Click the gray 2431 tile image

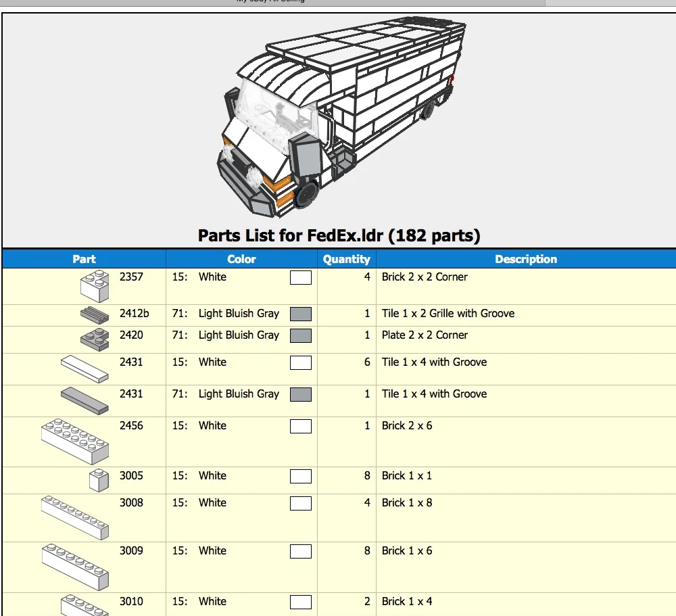pos(84,401)
